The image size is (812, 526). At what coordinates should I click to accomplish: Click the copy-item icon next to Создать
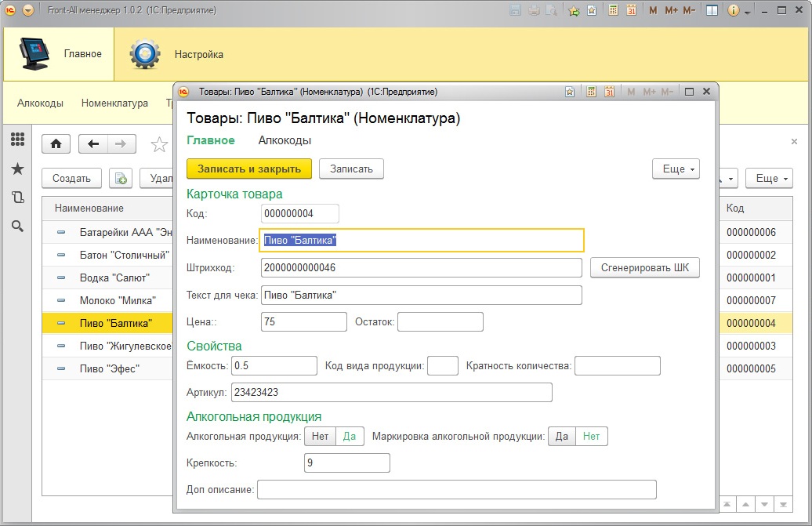point(121,178)
